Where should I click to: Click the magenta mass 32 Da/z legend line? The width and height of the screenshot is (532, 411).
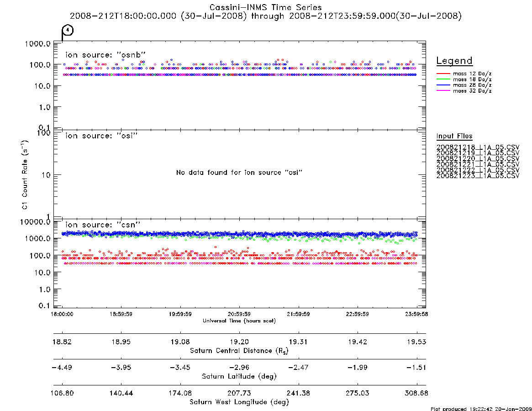(443, 90)
